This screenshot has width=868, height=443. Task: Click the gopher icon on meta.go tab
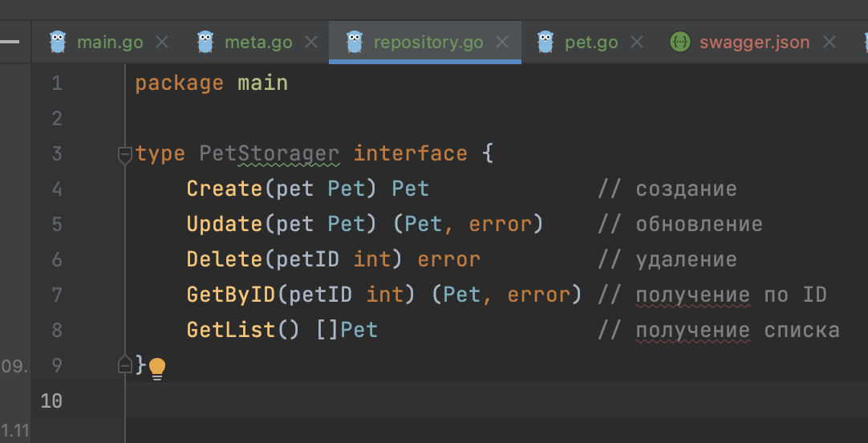pos(205,43)
